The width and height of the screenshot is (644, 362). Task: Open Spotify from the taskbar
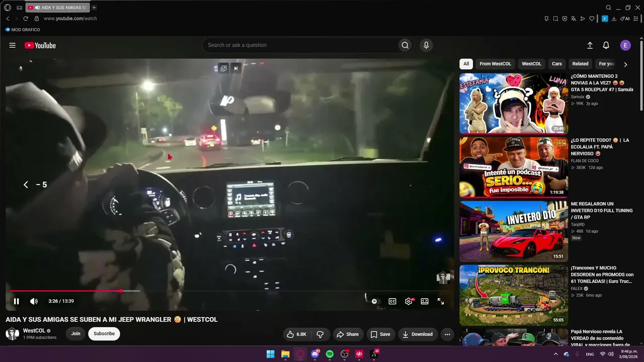(x=330, y=354)
